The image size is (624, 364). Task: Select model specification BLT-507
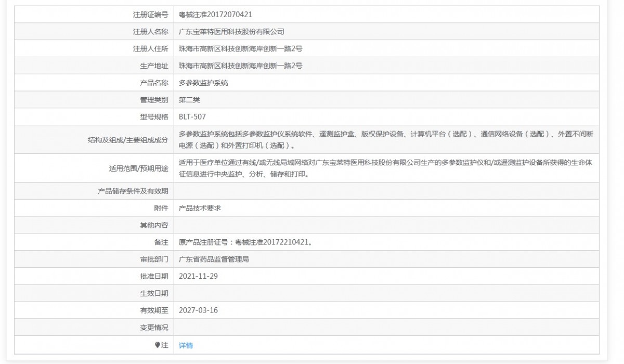pyautogui.click(x=192, y=117)
